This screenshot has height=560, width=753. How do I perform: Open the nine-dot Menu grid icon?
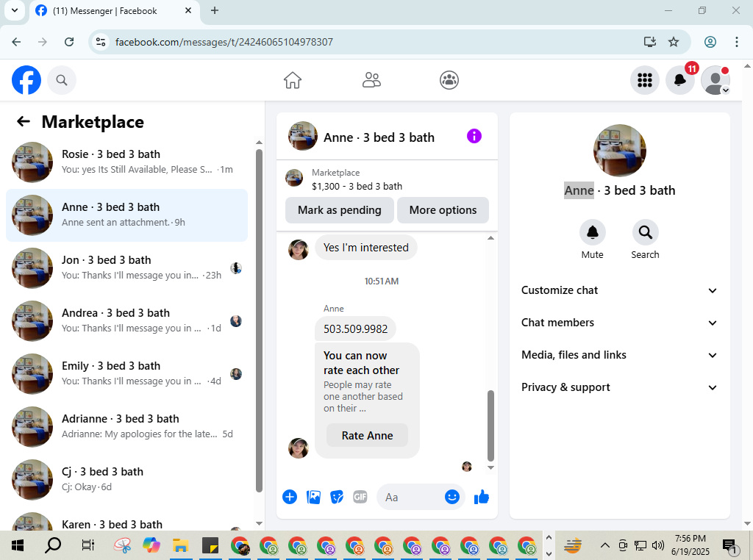[x=644, y=80]
